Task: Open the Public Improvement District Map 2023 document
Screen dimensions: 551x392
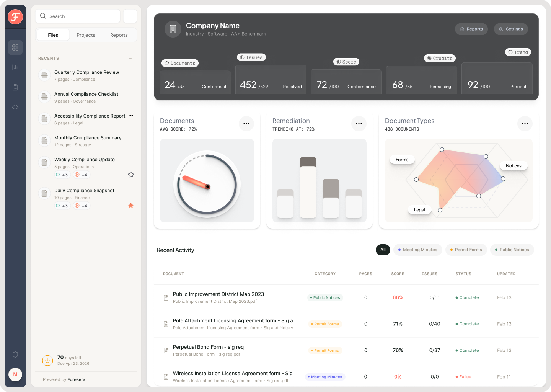Action: [218, 294]
